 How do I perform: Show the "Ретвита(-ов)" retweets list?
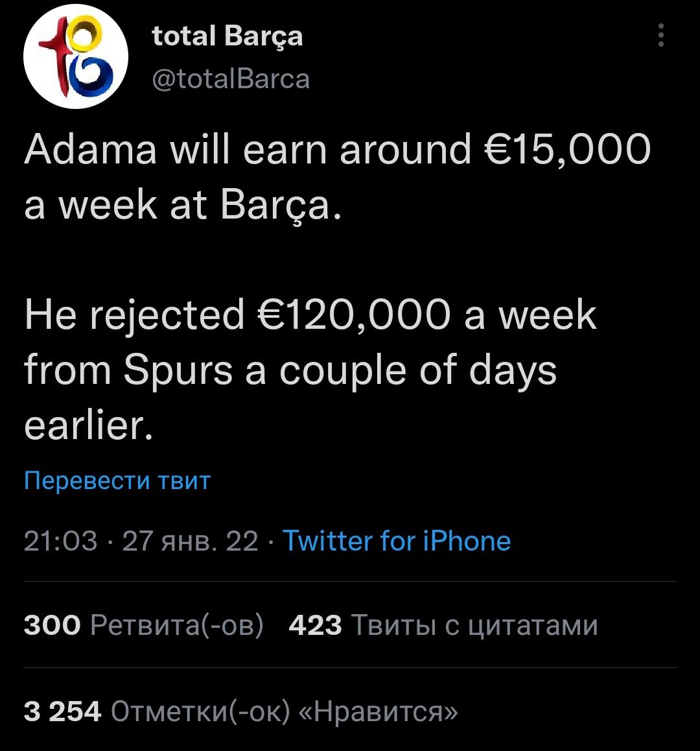(x=177, y=625)
